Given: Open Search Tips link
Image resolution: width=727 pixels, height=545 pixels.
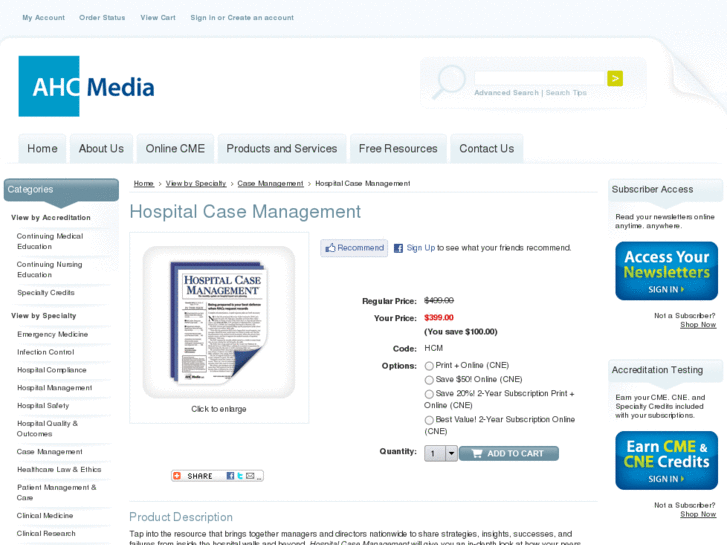Looking at the screenshot, I should coord(566,93).
